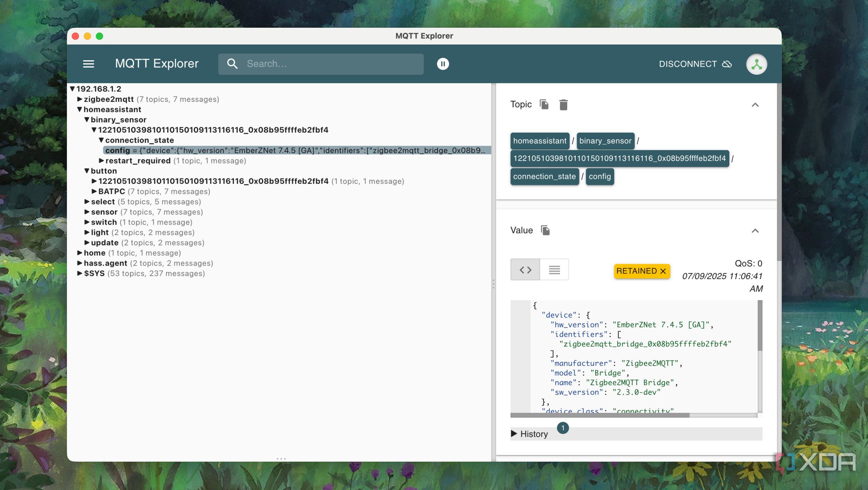
Task: Expand the zigbee2mqtt tree node
Action: (x=79, y=99)
